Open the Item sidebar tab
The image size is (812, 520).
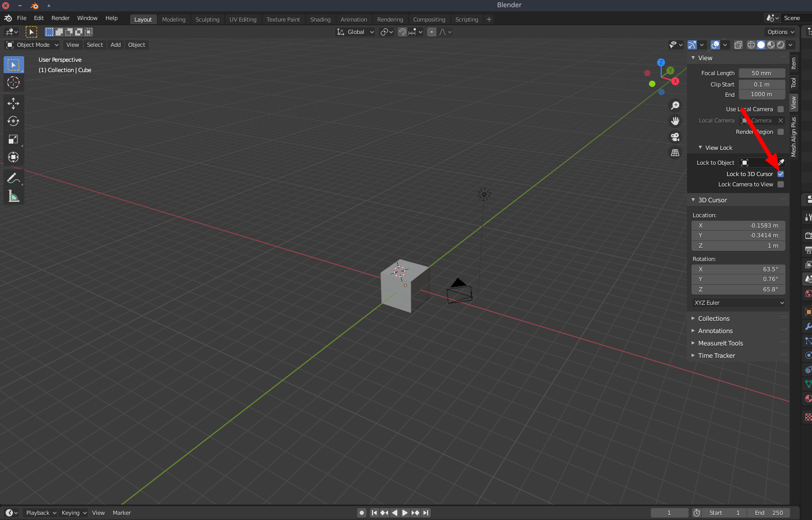point(794,63)
